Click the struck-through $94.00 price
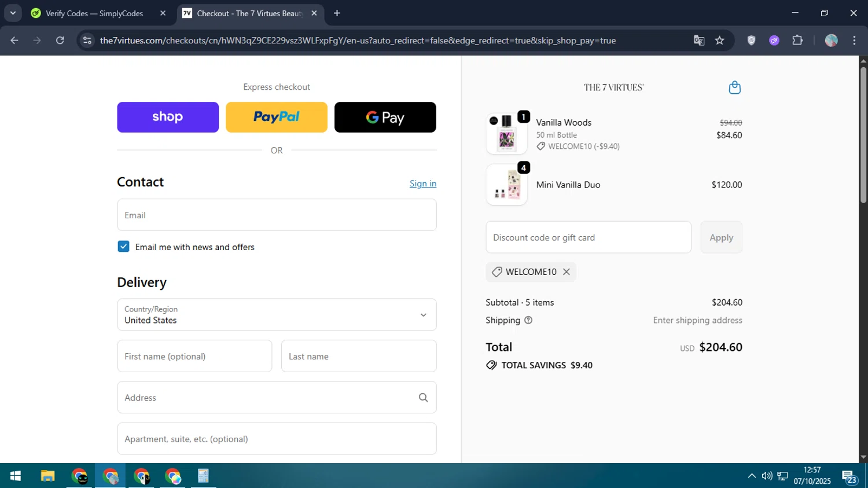The width and height of the screenshot is (868, 488). (x=731, y=123)
